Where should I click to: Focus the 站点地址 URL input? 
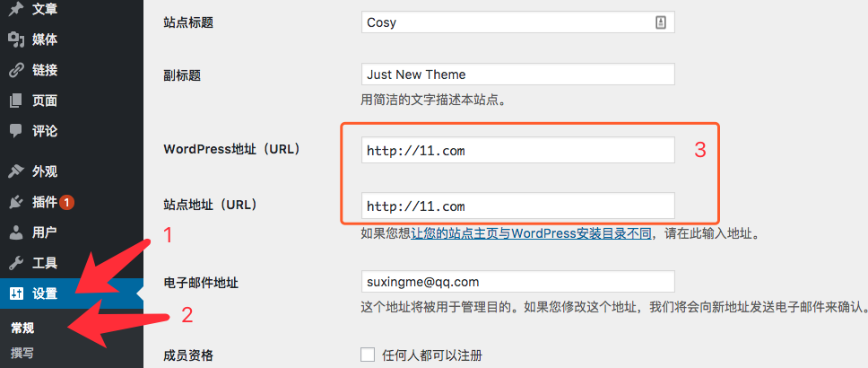(518, 206)
